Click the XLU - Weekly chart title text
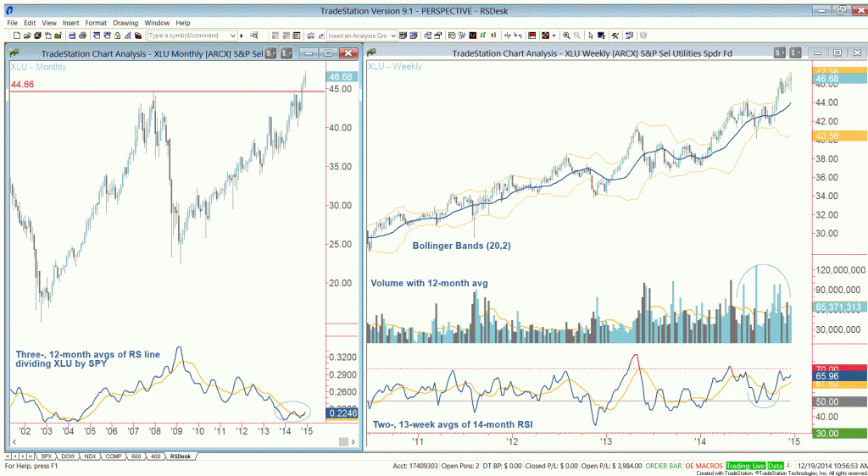 click(x=395, y=66)
